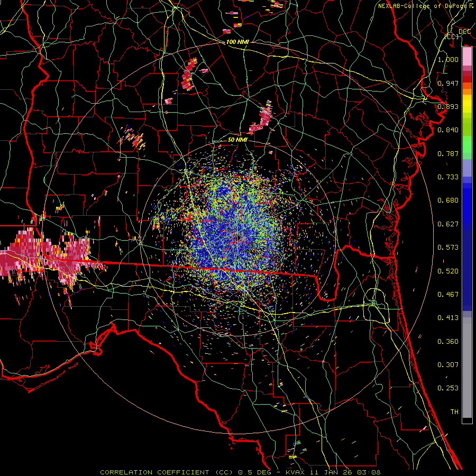Click the 0.680 scale value

pos(448,200)
